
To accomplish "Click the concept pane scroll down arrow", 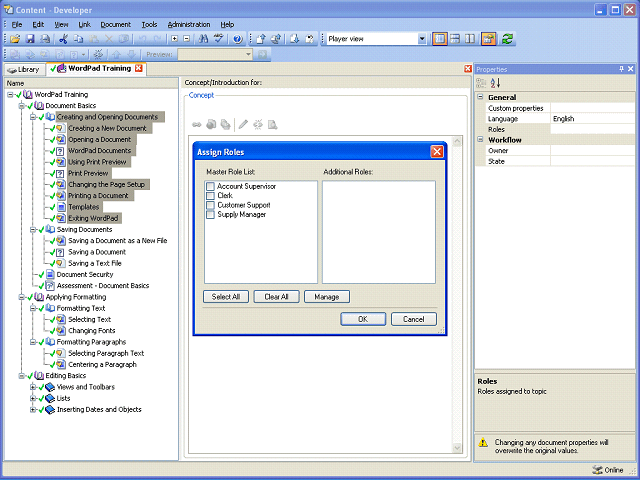I will [457, 448].
